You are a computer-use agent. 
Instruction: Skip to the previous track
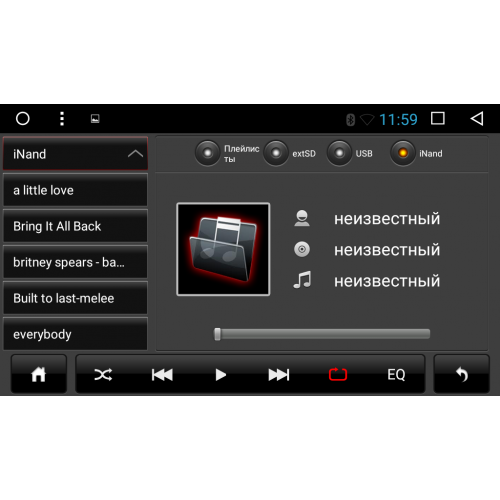pyautogui.click(x=162, y=375)
